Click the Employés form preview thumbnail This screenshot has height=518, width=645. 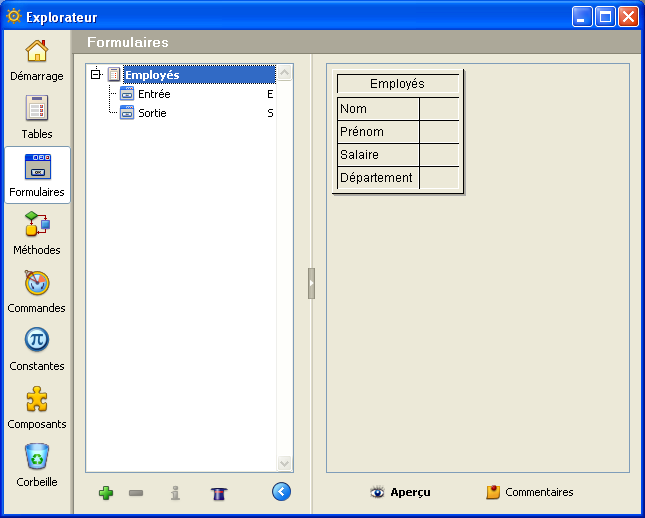[398, 131]
